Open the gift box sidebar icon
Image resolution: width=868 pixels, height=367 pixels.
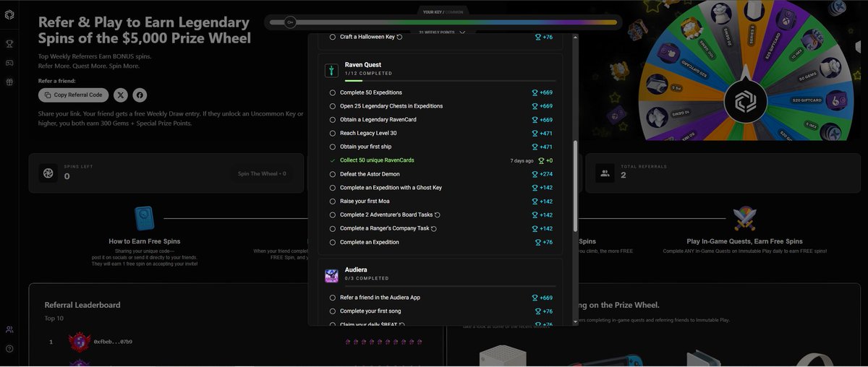[9, 82]
